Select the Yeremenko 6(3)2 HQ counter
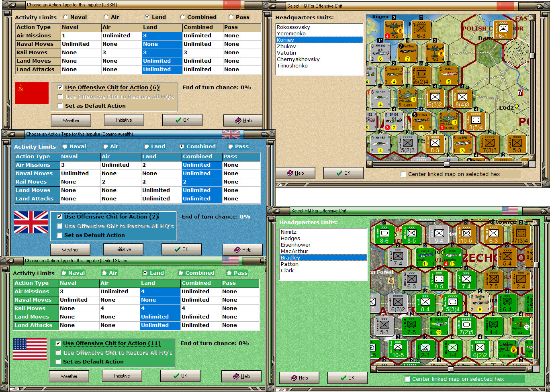The width and height of the screenshot is (550, 392). (435, 99)
